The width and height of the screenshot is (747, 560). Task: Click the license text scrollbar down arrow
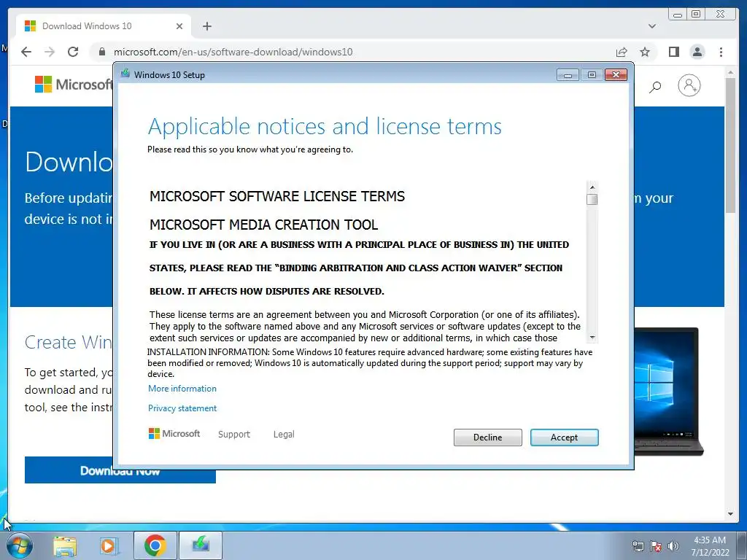click(x=592, y=337)
